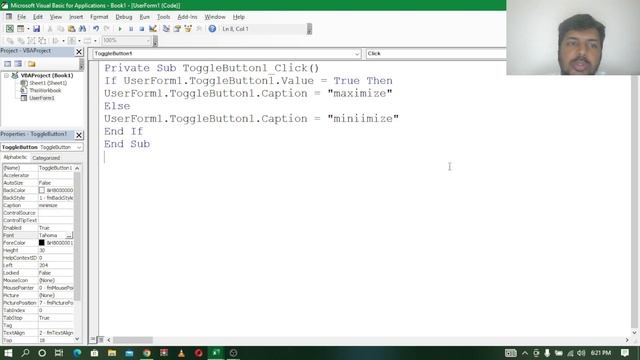Open the Debug menu
This screenshot has width=640, height=360.
click(124, 17)
